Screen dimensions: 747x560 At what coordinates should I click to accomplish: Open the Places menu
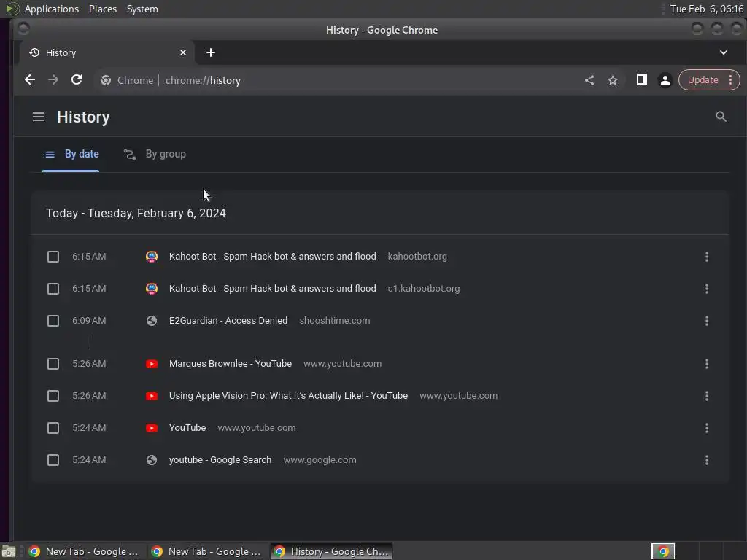(102, 9)
